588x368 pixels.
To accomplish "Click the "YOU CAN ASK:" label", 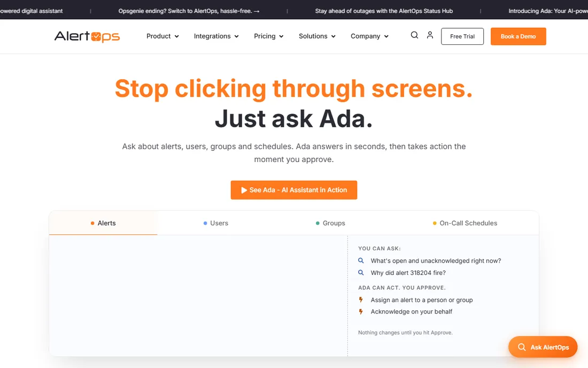I will coord(379,248).
